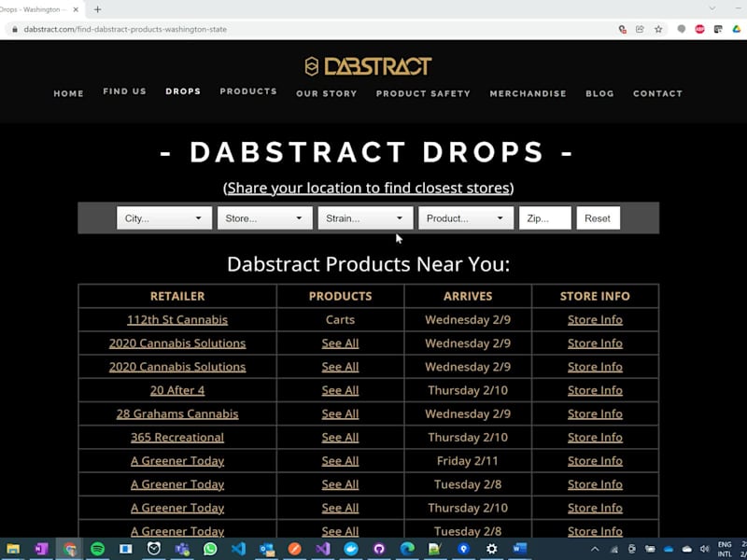
Task: Click Share your location to find closest stores
Action: tap(368, 189)
